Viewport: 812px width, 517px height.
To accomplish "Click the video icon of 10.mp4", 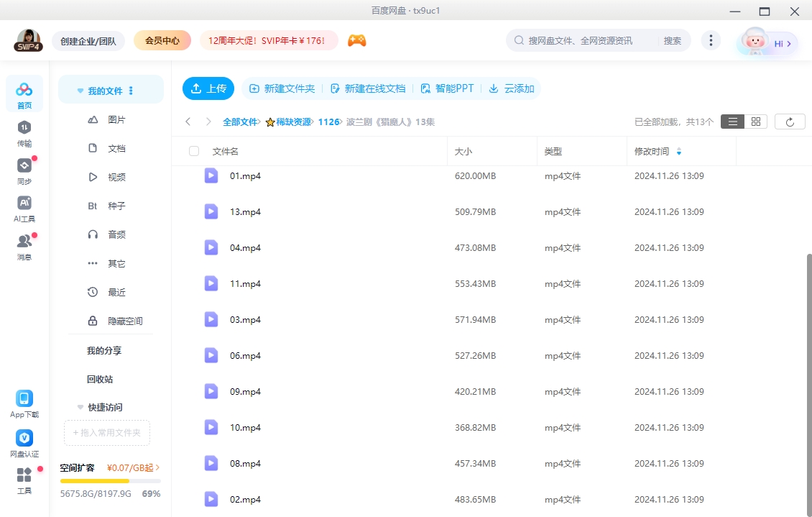I will [211, 427].
